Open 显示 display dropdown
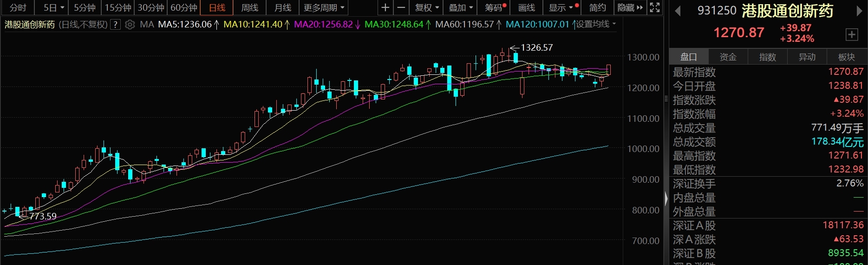This screenshot has width=868, height=265. click(562, 7)
